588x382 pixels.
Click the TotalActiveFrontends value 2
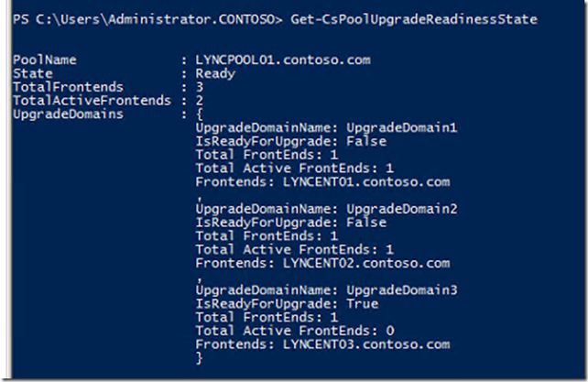pos(200,101)
